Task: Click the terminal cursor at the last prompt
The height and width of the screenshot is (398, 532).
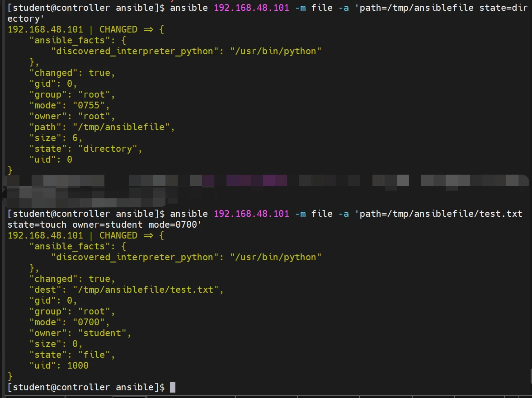Action: 172,387
